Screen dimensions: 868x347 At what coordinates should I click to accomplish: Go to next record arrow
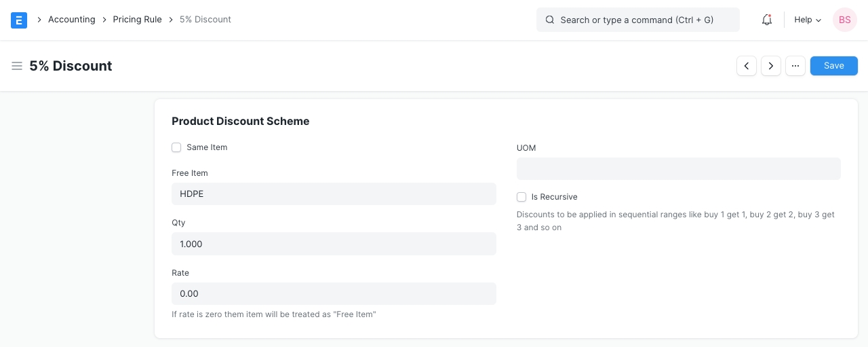771,66
